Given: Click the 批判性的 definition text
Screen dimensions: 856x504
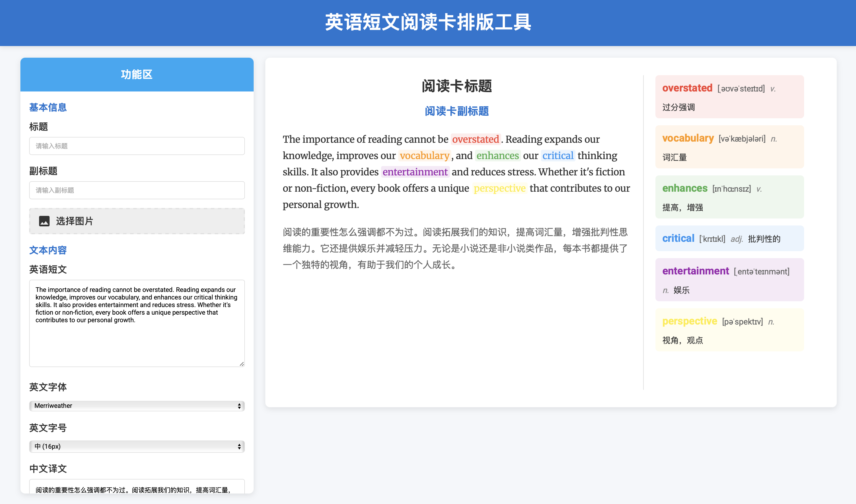Looking at the screenshot, I should pyautogui.click(x=764, y=239).
